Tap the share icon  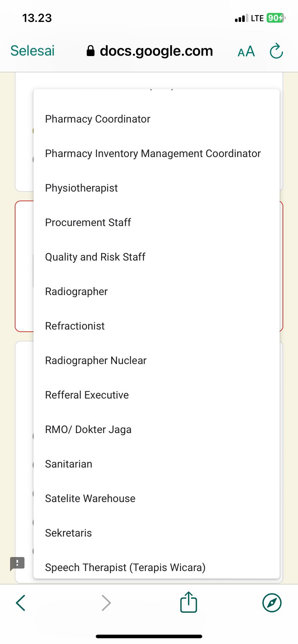click(189, 602)
